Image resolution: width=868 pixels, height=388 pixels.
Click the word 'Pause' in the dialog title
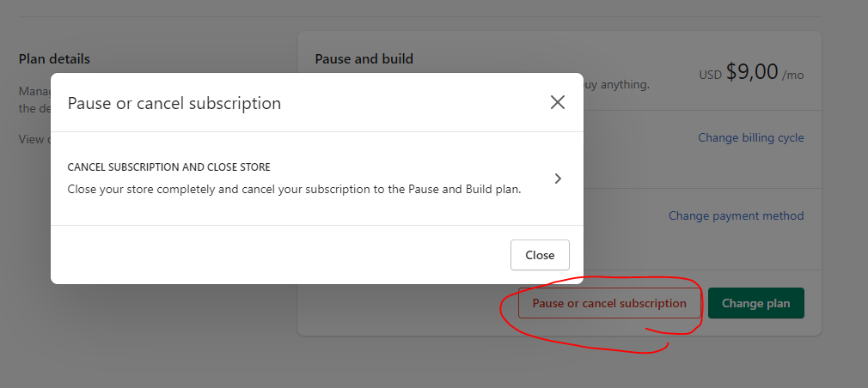coord(88,103)
